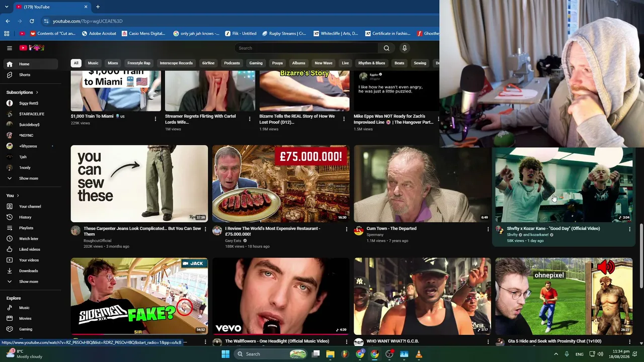
Task: Select the All filter chip
Action: point(76,63)
